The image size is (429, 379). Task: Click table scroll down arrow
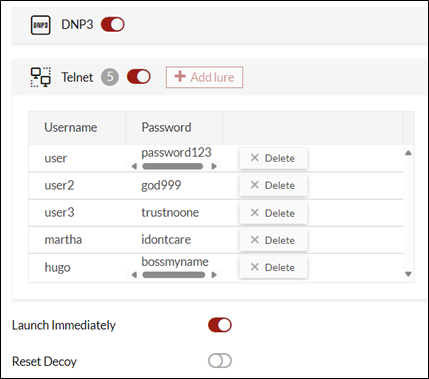point(408,274)
